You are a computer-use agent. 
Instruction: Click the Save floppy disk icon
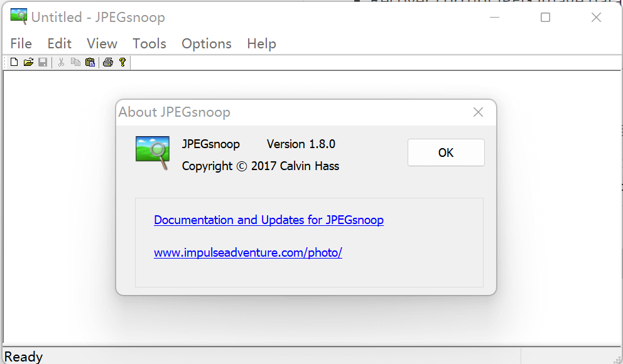pyautogui.click(x=43, y=62)
